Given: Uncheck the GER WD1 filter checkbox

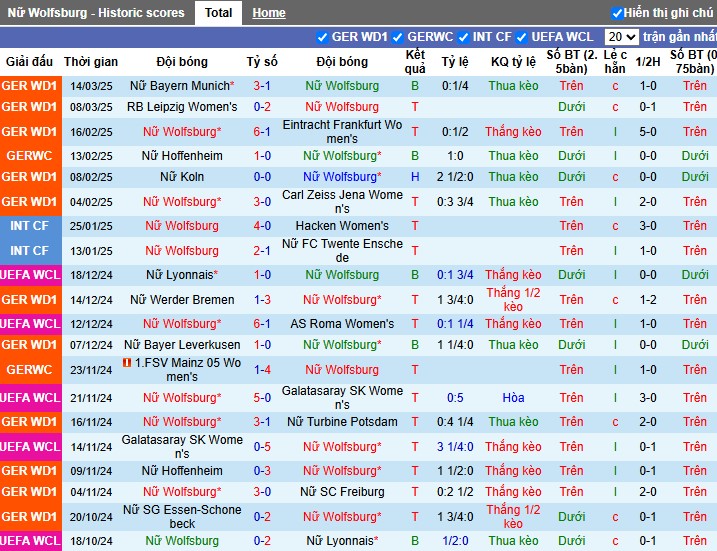Looking at the screenshot, I should pos(322,37).
